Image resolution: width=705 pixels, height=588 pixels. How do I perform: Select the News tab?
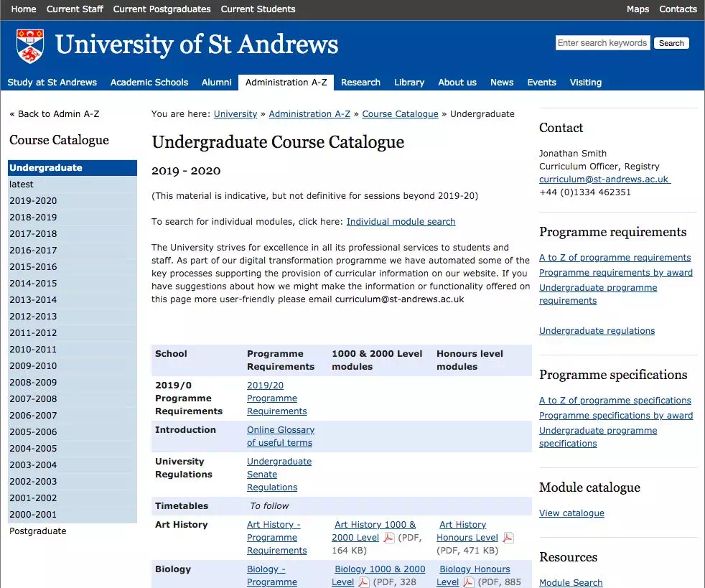[x=502, y=83]
